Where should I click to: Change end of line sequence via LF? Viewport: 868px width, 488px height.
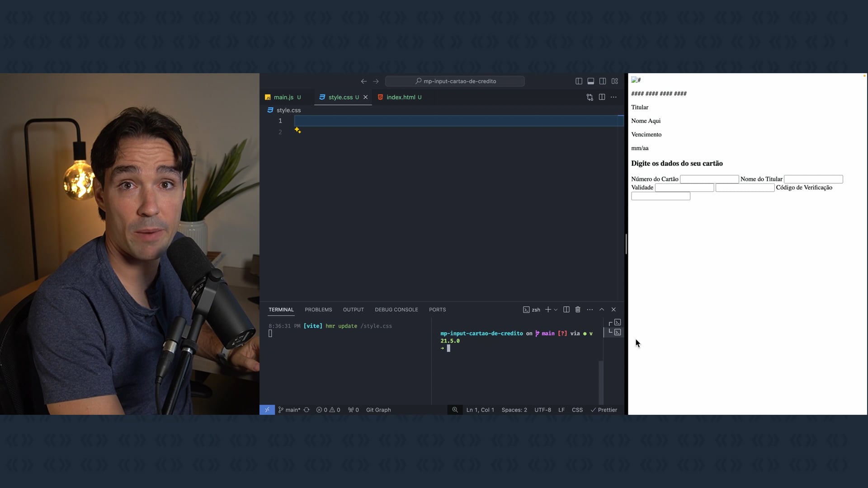(561, 410)
